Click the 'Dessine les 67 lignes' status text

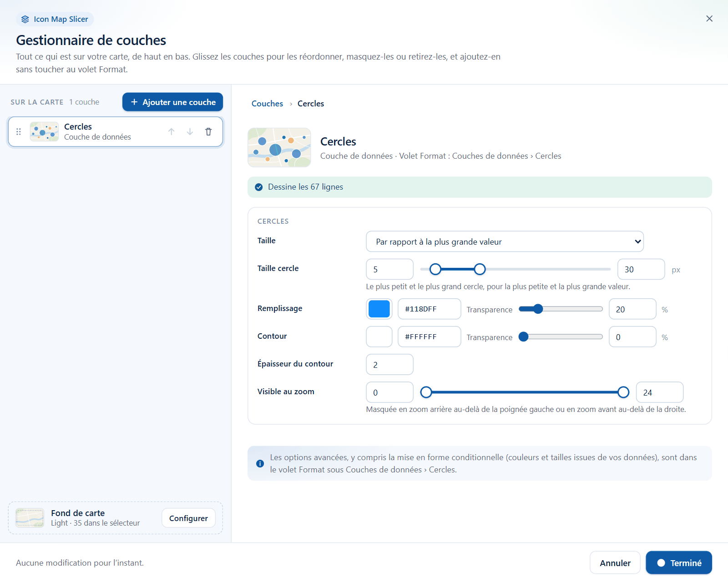pos(305,187)
